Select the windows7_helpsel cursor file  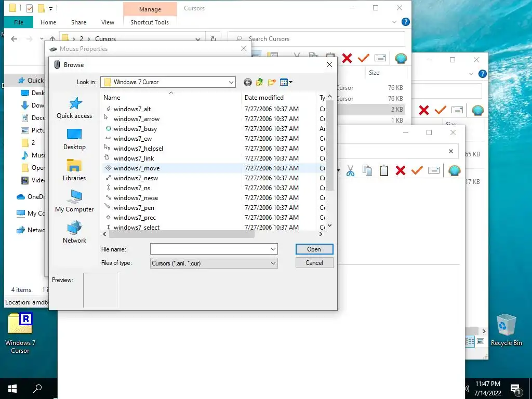(x=138, y=148)
